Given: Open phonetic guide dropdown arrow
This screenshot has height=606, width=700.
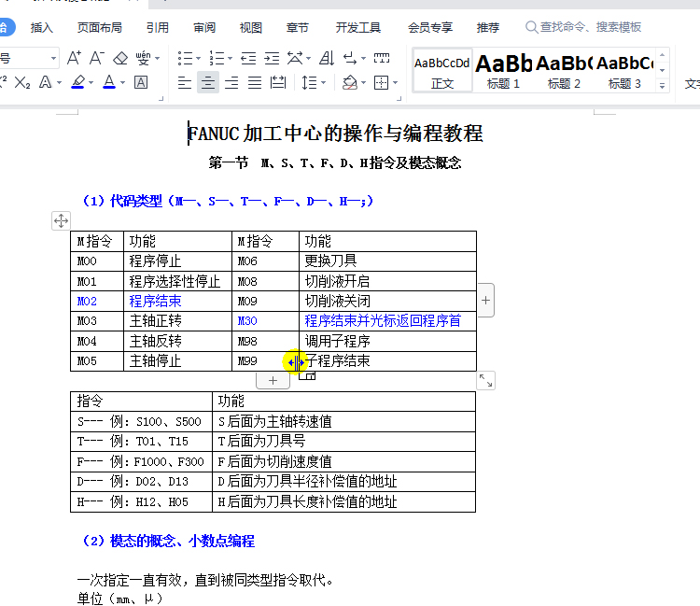Looking at the screenshot, I should point(157,59).
